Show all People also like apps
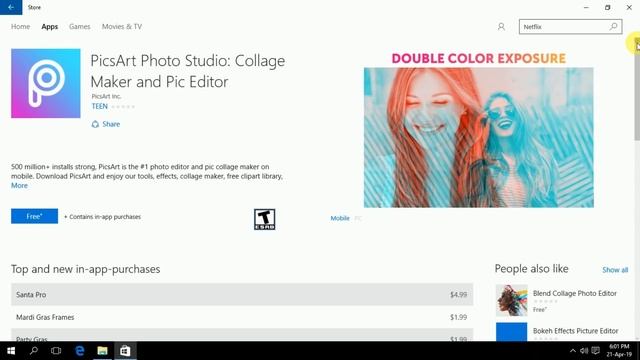 pos(615,270)
